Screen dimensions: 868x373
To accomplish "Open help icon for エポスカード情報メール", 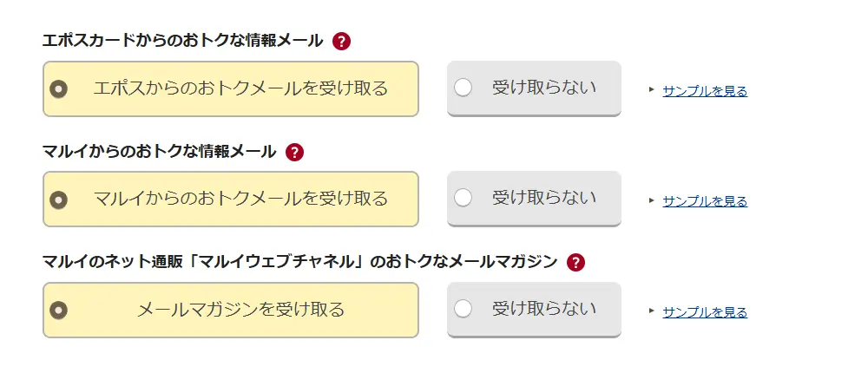I will point(342,41).
